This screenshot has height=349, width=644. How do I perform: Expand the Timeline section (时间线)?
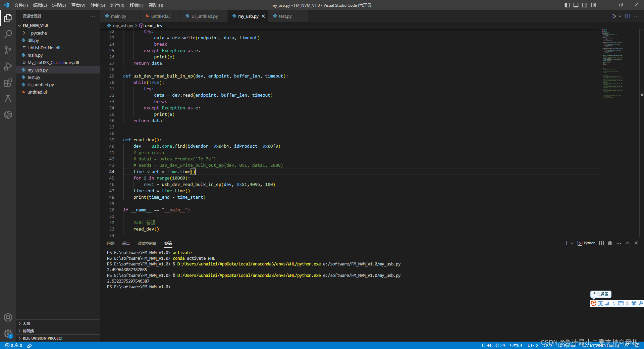coord(58,331)
